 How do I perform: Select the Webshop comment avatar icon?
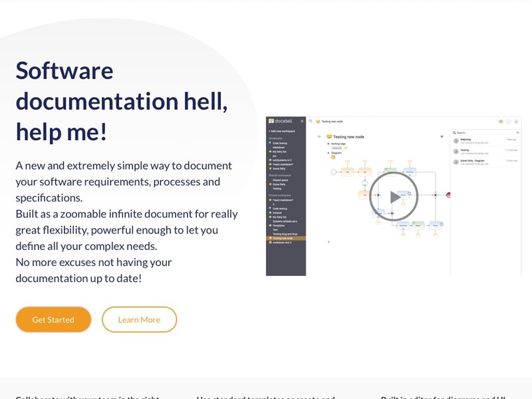click(x=456, y=140)
